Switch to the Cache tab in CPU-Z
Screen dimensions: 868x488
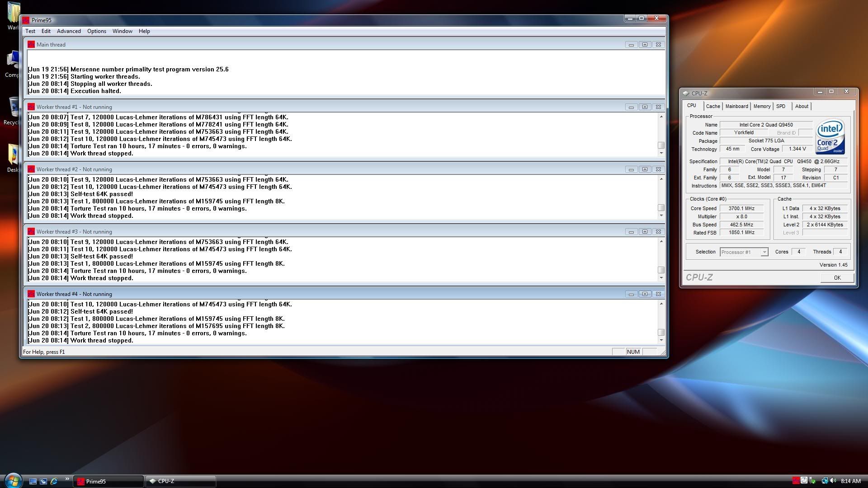tap(713, 106)
